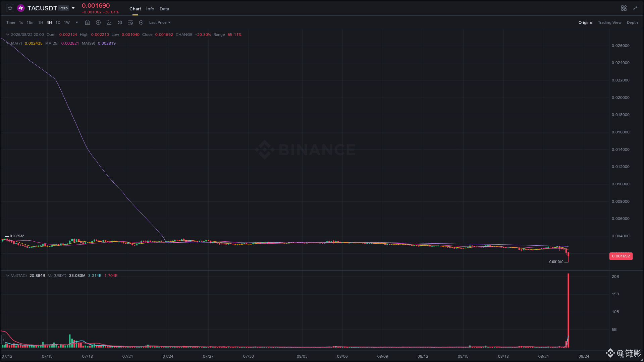The image size is (644, 362).
Task: Switch to the Info tab
Action: (x=150, y=9)
